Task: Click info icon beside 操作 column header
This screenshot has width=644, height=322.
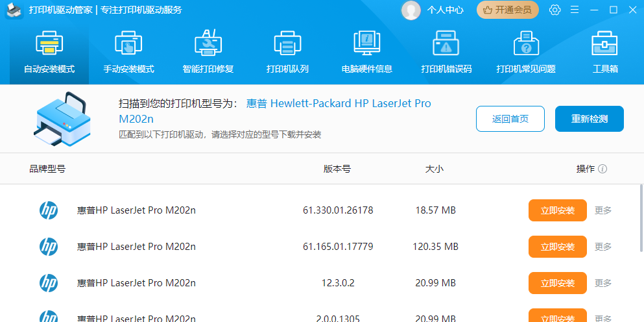Action: pyautogui.click(x=602, y=169)
